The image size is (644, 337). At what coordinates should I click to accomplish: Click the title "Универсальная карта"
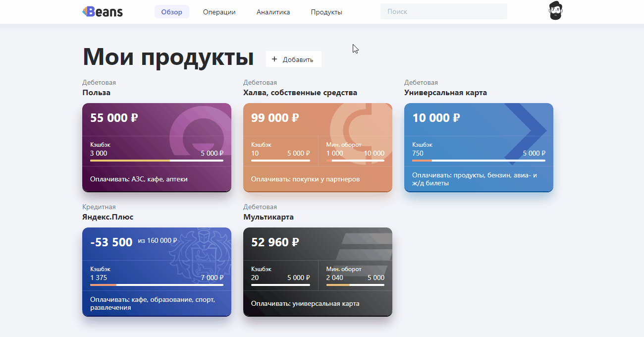click(x=445, y=93)
